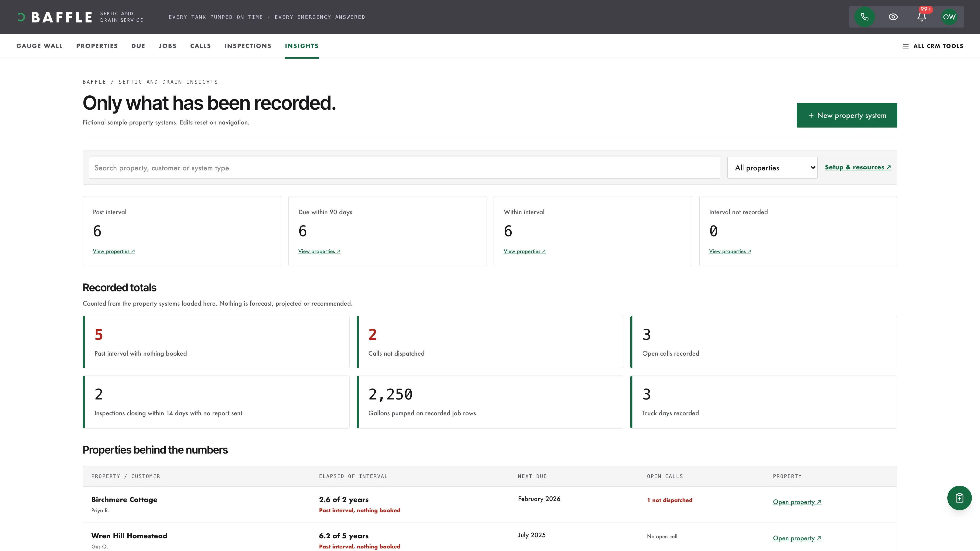Toggle the eye visibility icon in header

[x=893, y=17]
